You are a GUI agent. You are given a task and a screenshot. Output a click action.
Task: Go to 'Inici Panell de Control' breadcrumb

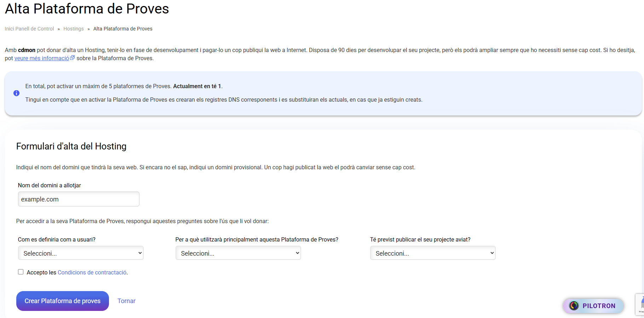coord(29,29)
